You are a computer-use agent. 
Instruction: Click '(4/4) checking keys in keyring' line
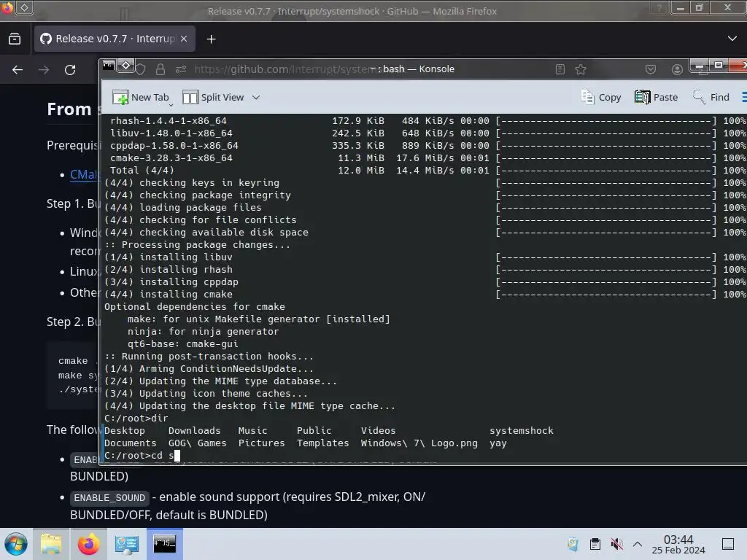192,183
